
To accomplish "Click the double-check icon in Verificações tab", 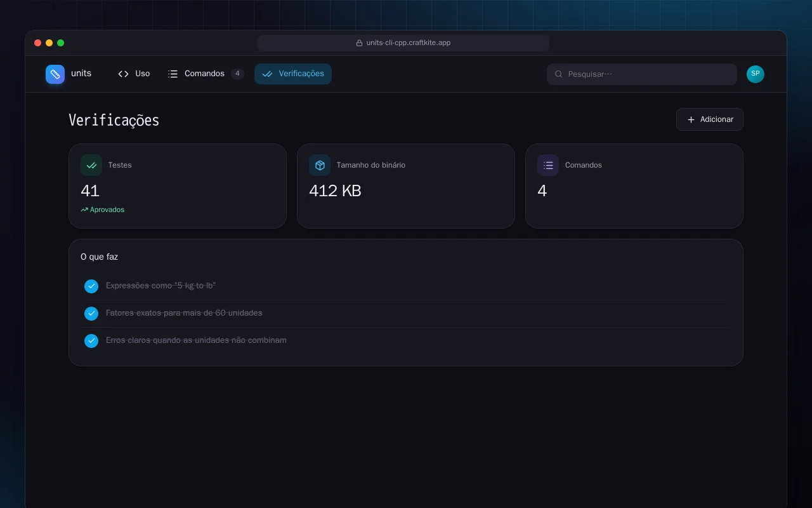I will click(268, 74).
